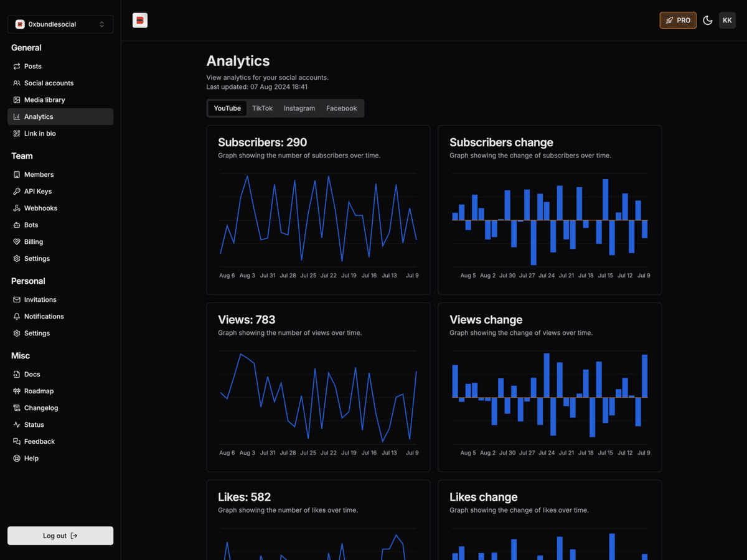Open the Webhooks page link

[x=60, y=208]
